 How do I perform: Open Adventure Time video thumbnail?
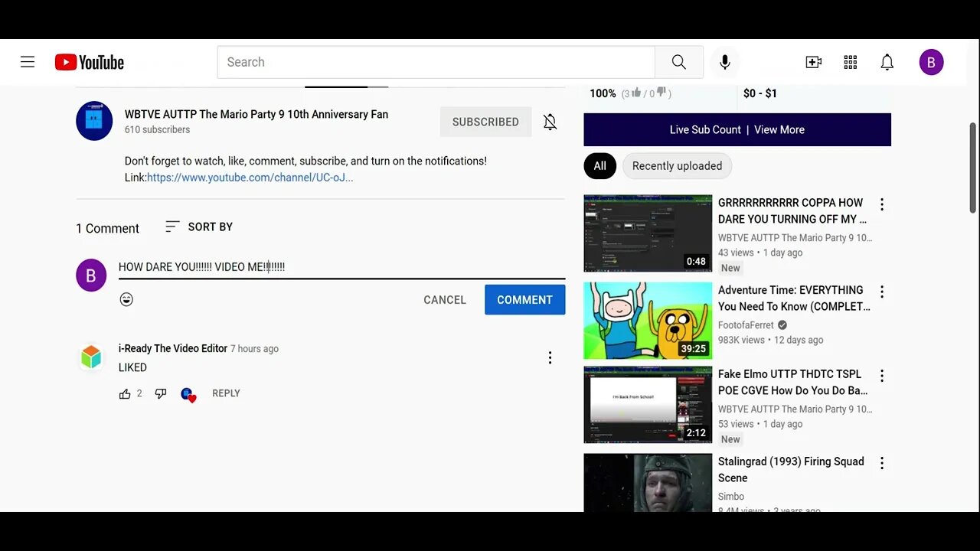coord(648,321)
